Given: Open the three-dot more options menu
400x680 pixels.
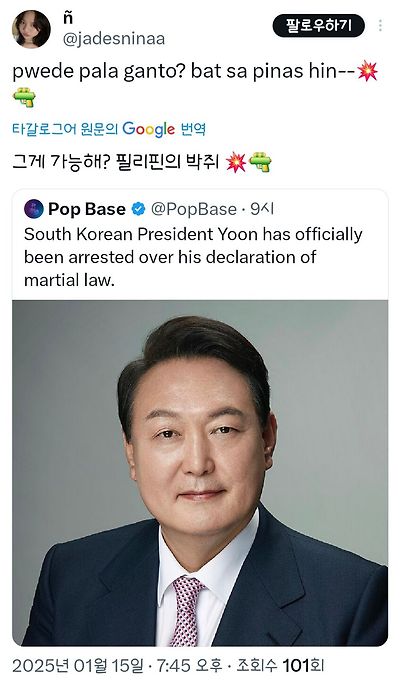Looking at the screenshot, I should click(x=380, y=26).
